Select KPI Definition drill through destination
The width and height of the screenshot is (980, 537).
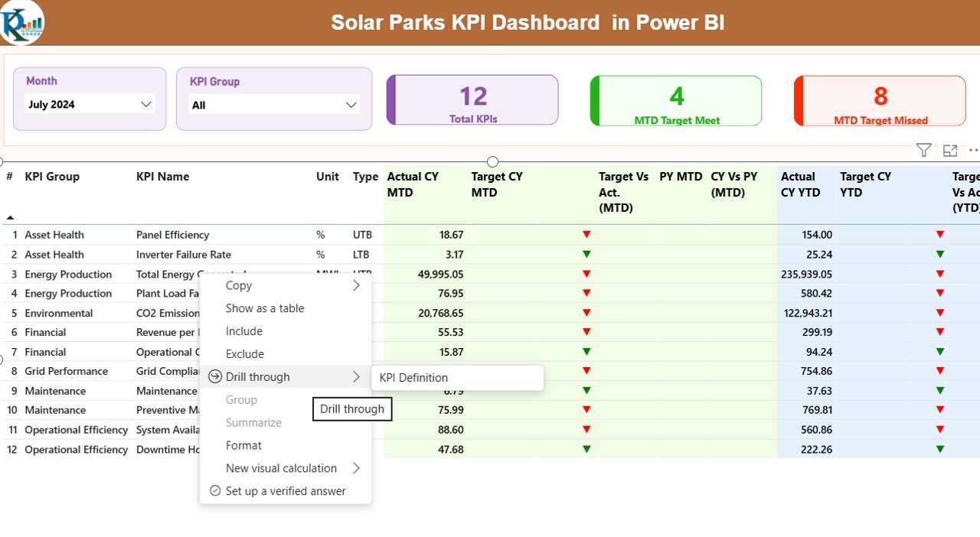point(413,377)
